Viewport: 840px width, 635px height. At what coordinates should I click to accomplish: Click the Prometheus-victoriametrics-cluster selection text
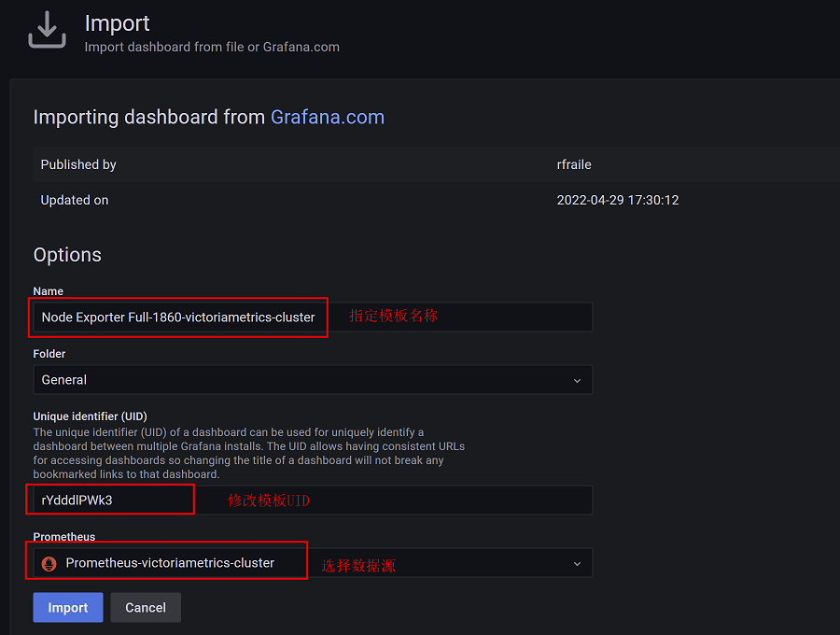170,563
